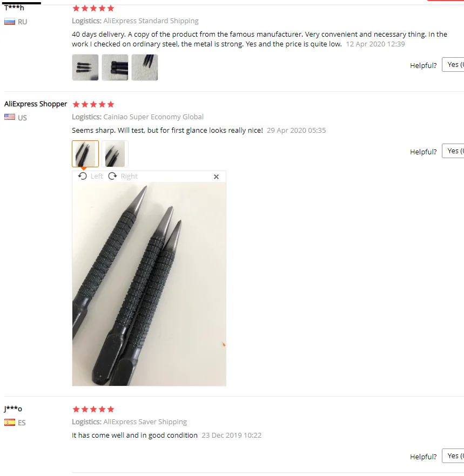Click the AliExpress Shopper reviewer name
This screenshot has width=464, height=476.
[x=36, y=104]
